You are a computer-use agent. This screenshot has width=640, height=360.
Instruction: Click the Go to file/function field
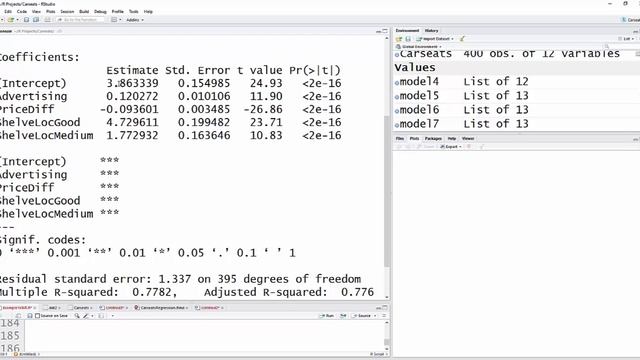[80, 20]
